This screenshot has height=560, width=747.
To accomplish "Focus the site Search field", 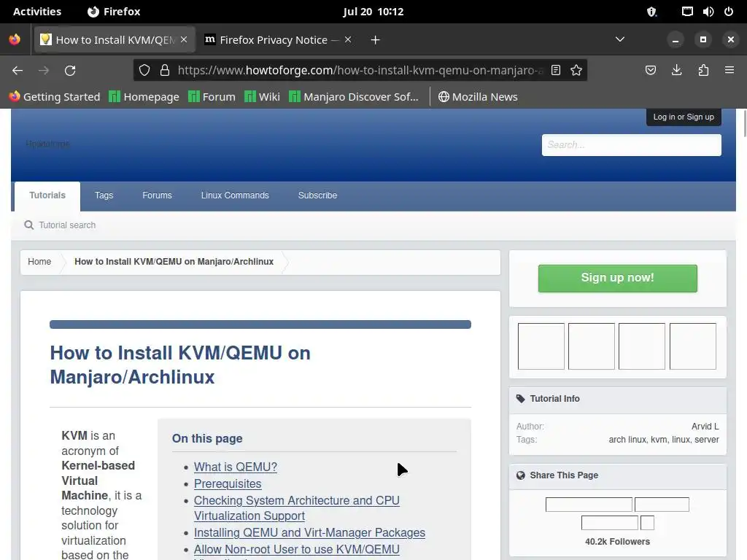I will click(x=631, y=145).
